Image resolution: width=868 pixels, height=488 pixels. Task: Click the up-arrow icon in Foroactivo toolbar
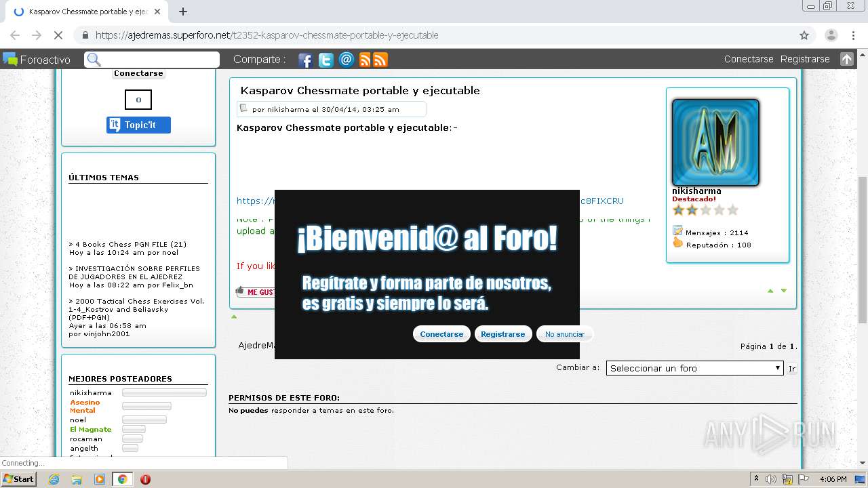click(846, 59)
